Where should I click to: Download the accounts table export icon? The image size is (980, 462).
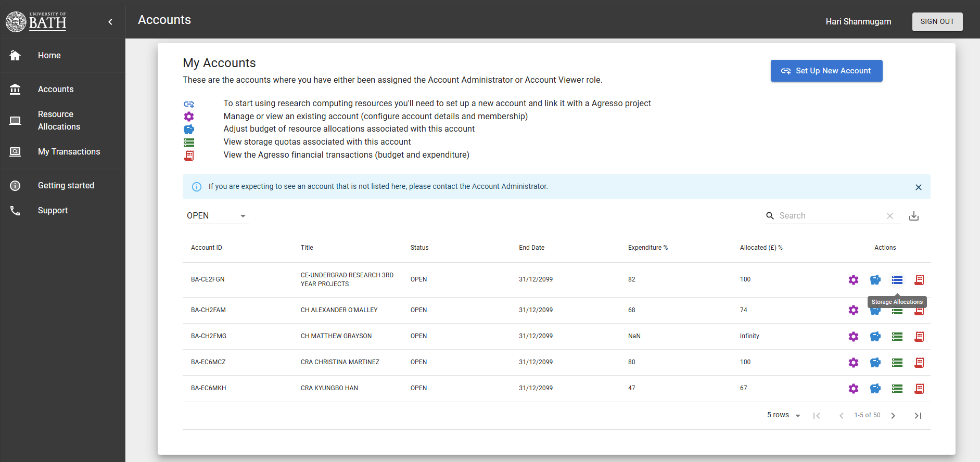pyautogui.click(x=914, y=216)
